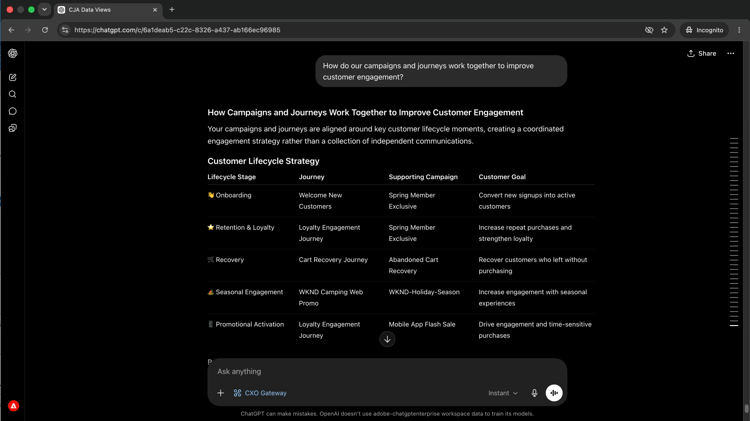Click the response title about Campaigns and Journeys

[365, 112]
